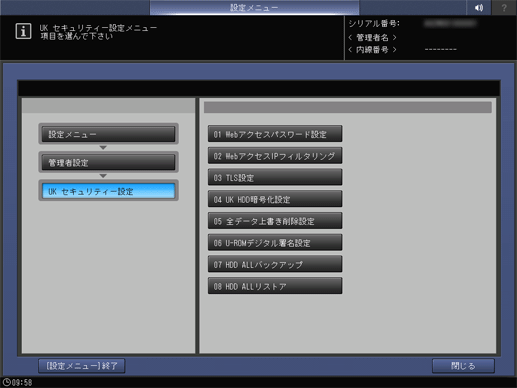517x388 pixels.
Task: Open 07 HDD ALLバックアップ
Action: (x=275, y=264)
